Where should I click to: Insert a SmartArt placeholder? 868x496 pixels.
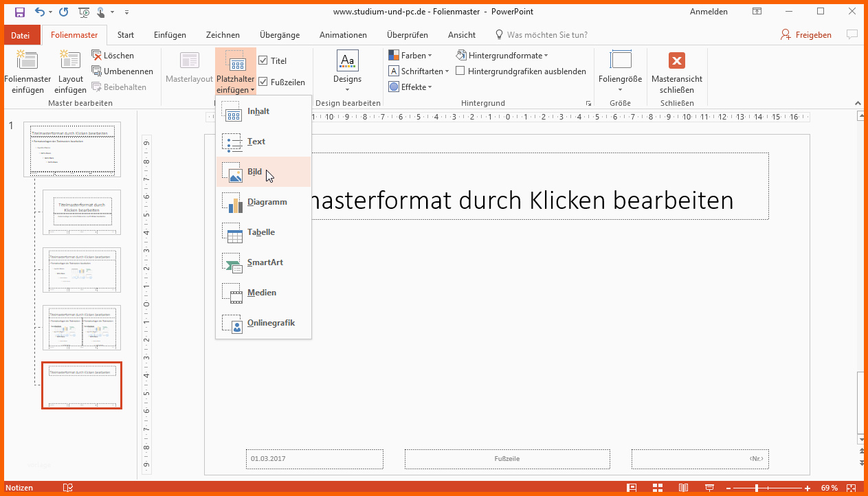pyautogui.click(x=263, y=262)
